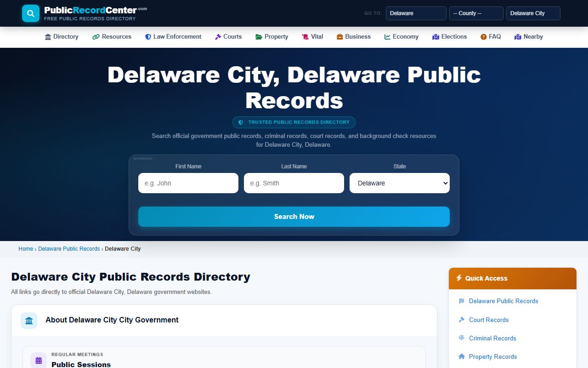Image resolution: width=588 pixels, height=368 pixels.
Task: Open the Elections navigation item
Action: [450, 37]
